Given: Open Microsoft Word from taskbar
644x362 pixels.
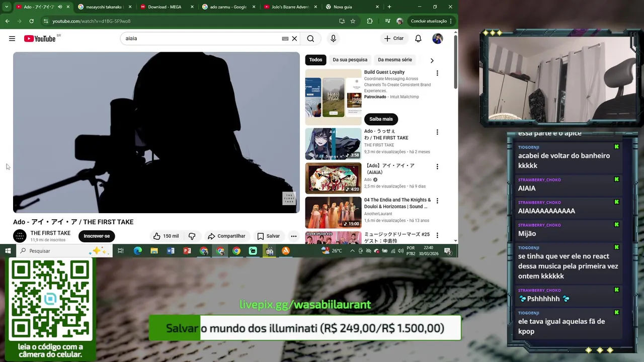Looking at the screenshot, I should point(171,251).
